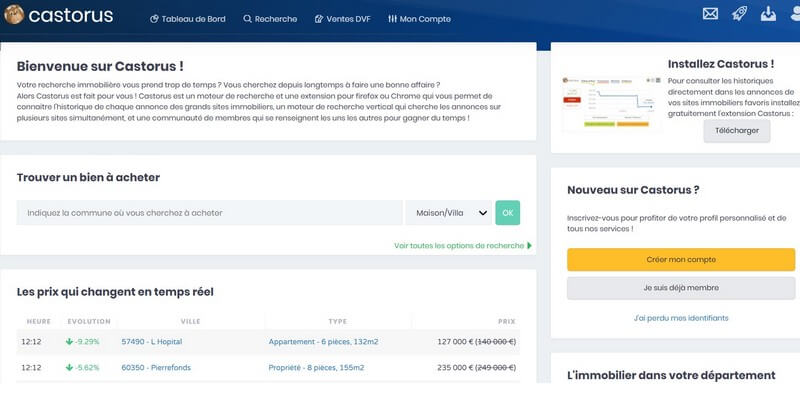This screenshot has height=400, width=800.
Task: Click the EVOLUTION column header
Action: 89,321
